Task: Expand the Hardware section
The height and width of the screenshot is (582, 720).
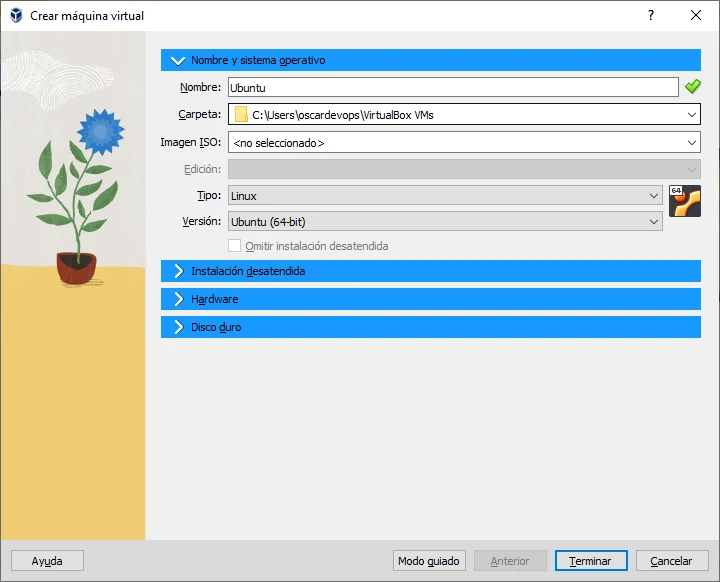Action: coord(431,299)
